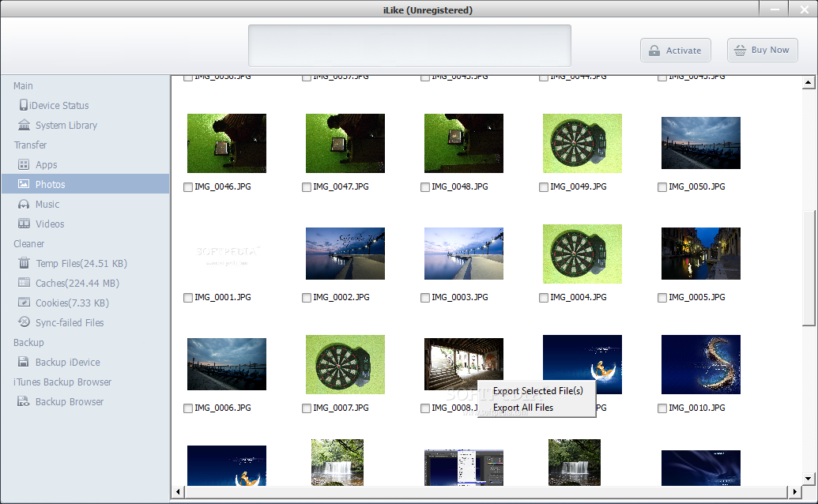Enable the IMG_0050.JPG checkbox
This screenshot has height=504, width=818.
[662, 187]
